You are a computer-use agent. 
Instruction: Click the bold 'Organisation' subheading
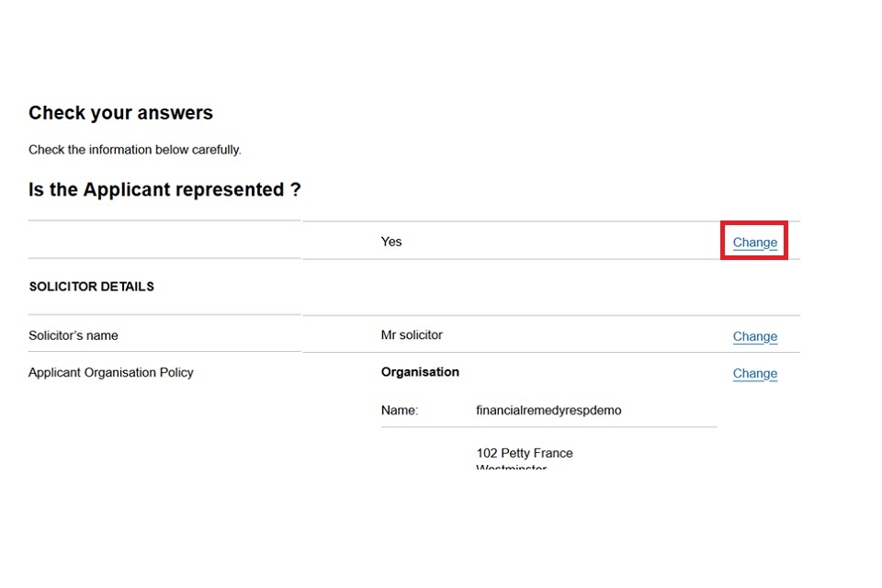click(x=420, y=372)
